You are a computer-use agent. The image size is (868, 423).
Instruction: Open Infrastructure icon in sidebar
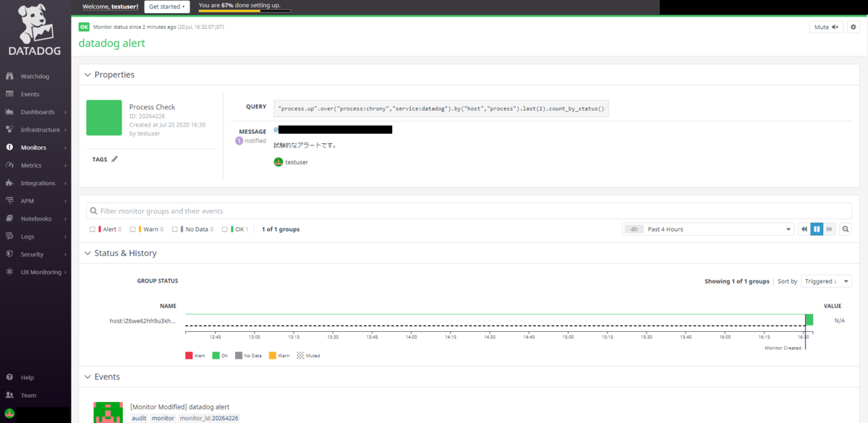pos(9,129)
